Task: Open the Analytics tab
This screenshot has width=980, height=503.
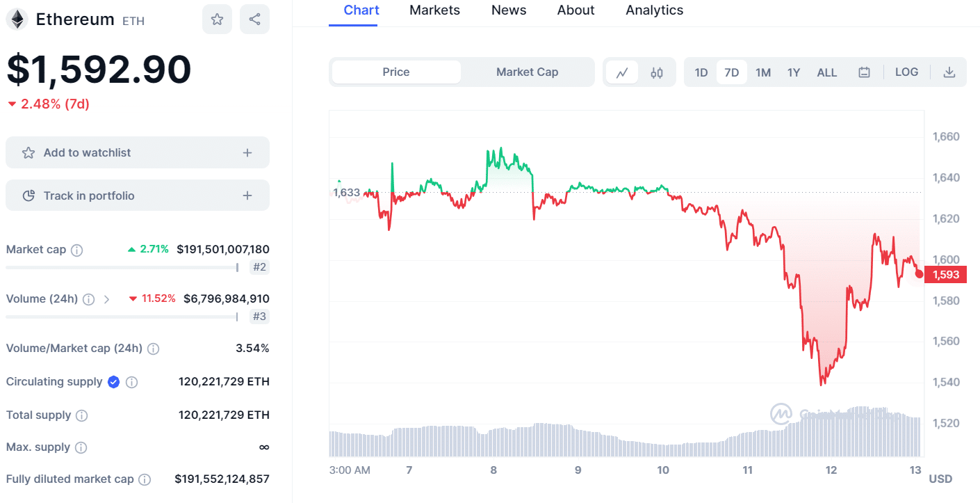Action: point(654,10)
